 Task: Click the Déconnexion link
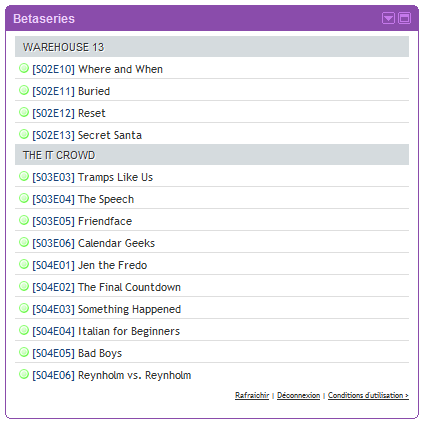coord(298,395)
